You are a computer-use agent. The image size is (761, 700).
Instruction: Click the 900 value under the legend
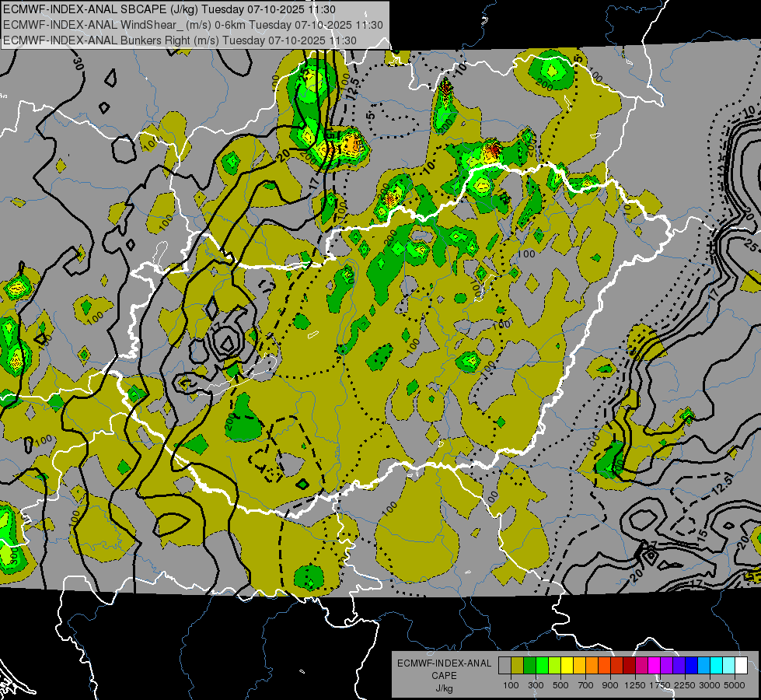[610, 685]
